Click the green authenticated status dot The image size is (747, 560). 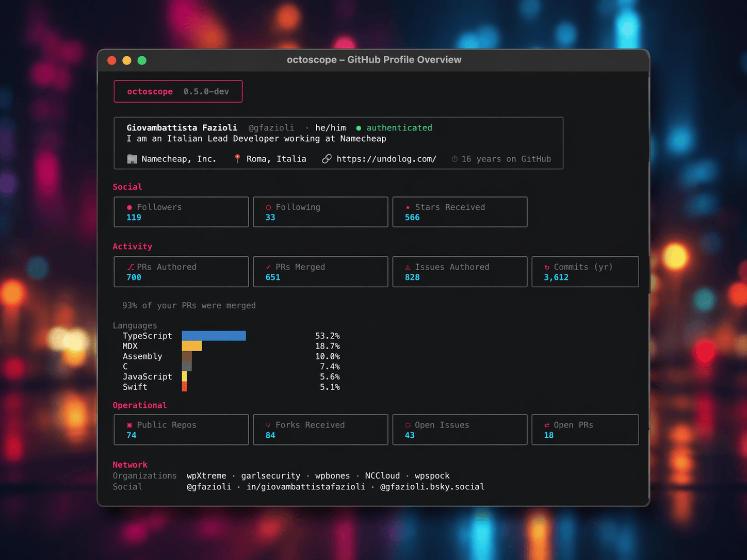point(359,128)
